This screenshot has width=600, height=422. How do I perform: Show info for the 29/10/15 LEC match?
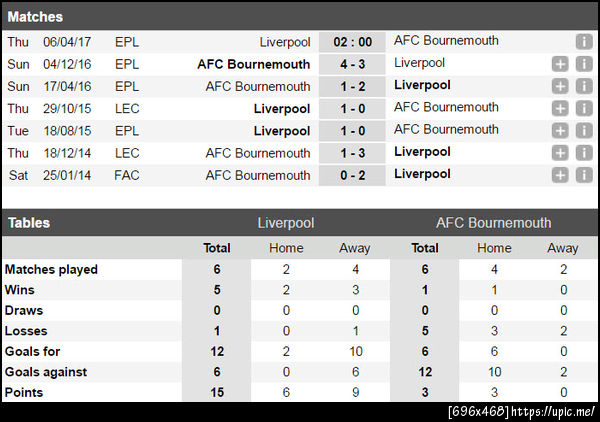tap(584, 108)
